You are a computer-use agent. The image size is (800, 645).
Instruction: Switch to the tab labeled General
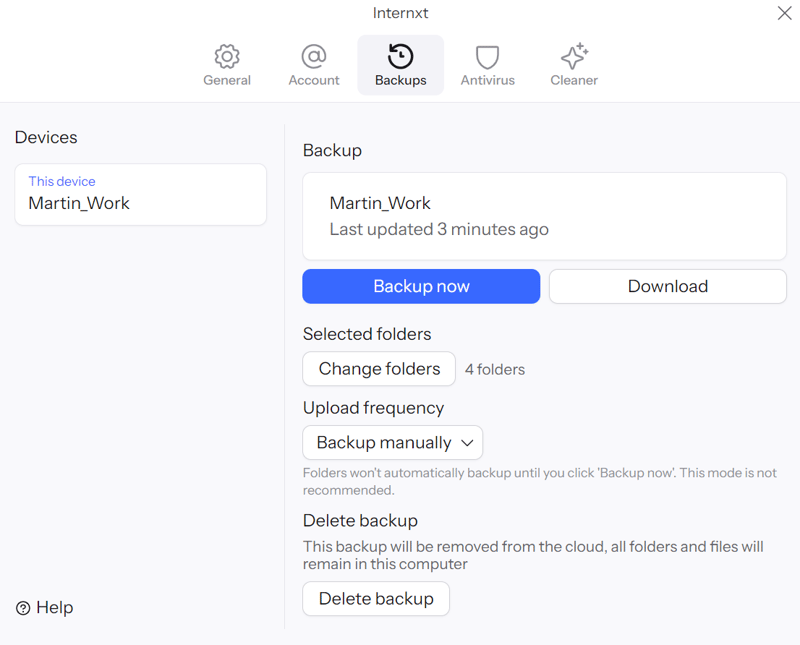point(227,80)
